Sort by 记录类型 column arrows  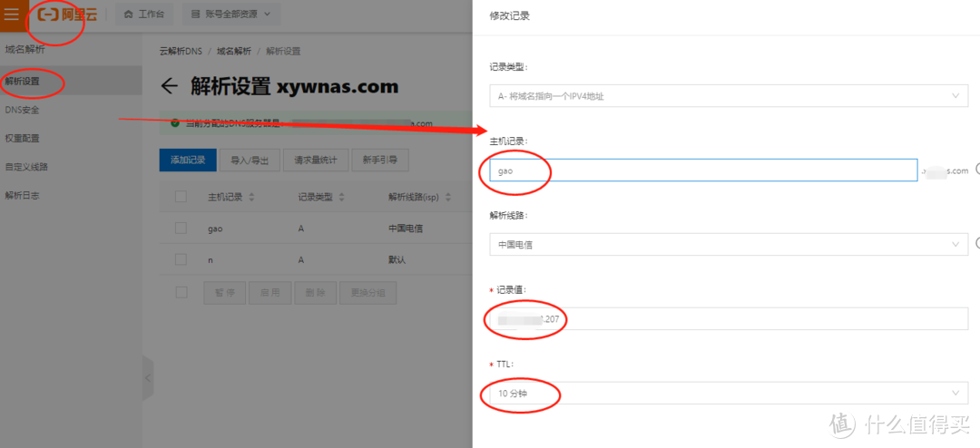point(342,198)
